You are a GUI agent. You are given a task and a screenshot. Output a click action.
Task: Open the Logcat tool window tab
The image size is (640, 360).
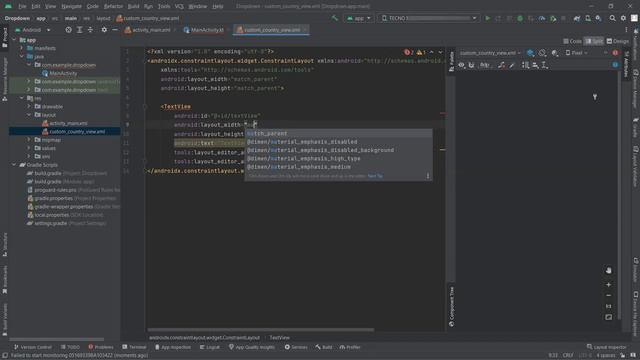click(x=209, y=347)
